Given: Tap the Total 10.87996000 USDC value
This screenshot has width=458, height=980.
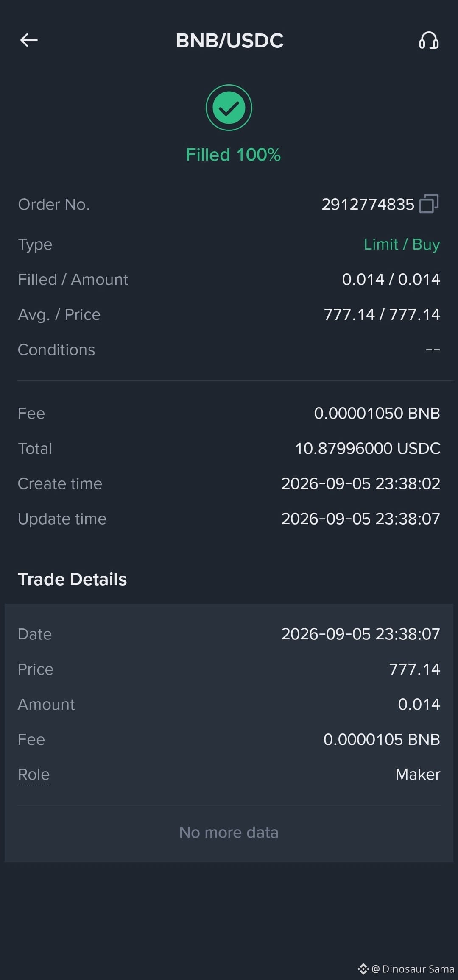Looking at the screenshot, I should click(368, 448).
